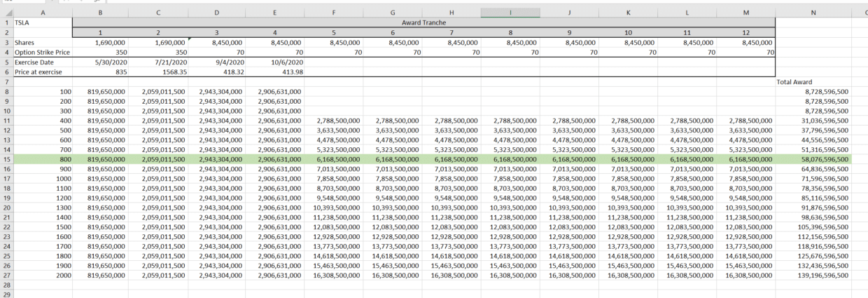Select 16,308,500,000 in column F

(x=333, y=276)
